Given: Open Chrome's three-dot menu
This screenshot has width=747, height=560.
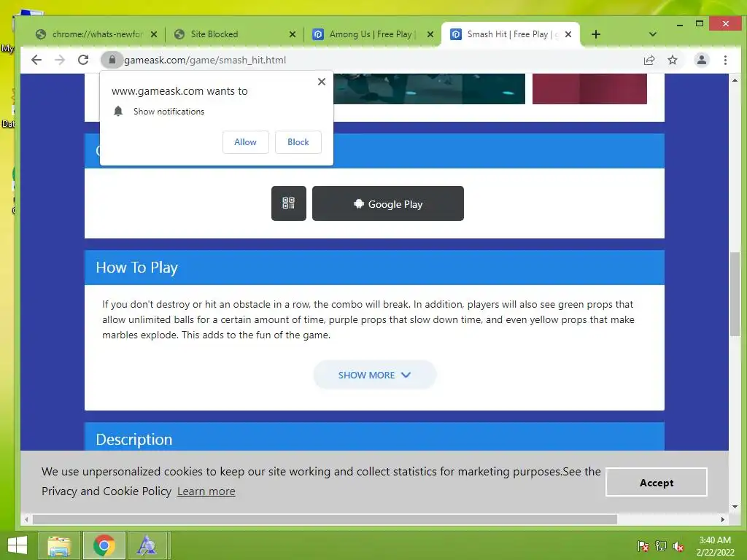Looking at the screenshot, I should point(725,60).
